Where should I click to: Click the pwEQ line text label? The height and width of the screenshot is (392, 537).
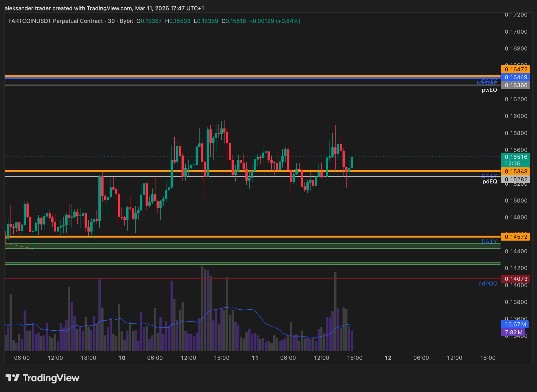489,90
